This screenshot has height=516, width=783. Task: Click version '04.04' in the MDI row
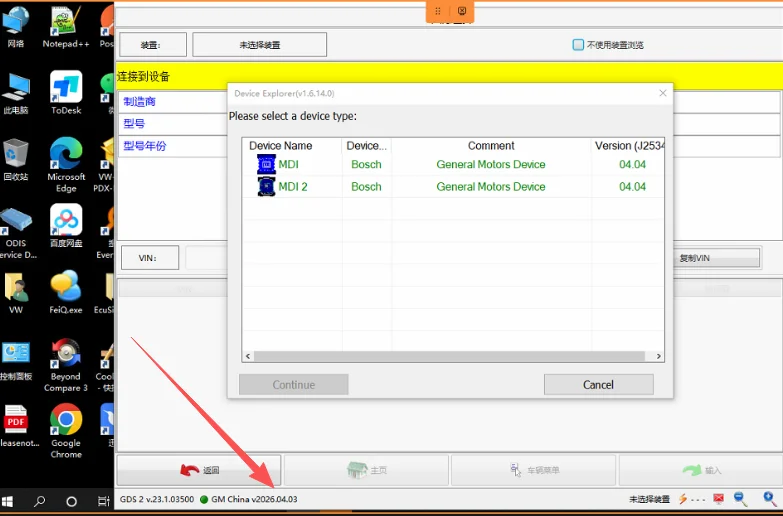point(632,164)
